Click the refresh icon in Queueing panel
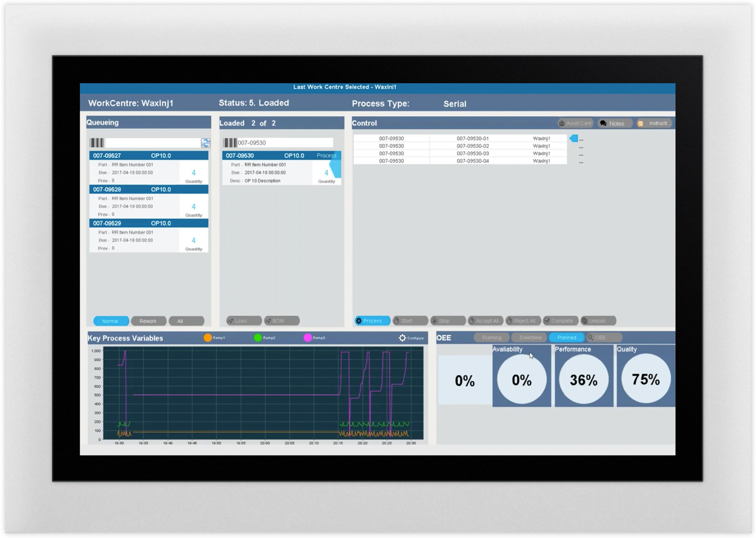This screenshot has height=538, width=756. click(206, 143)
